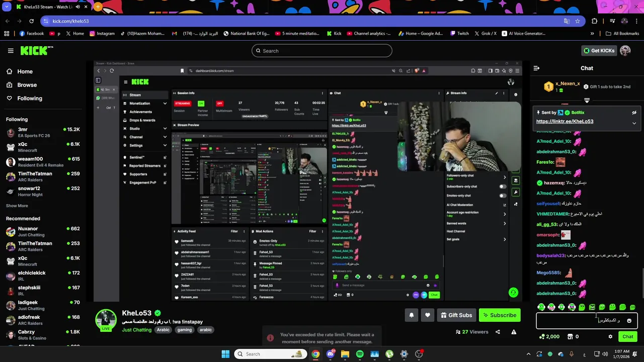Open Grok / X bookmark

pos(486,34)
